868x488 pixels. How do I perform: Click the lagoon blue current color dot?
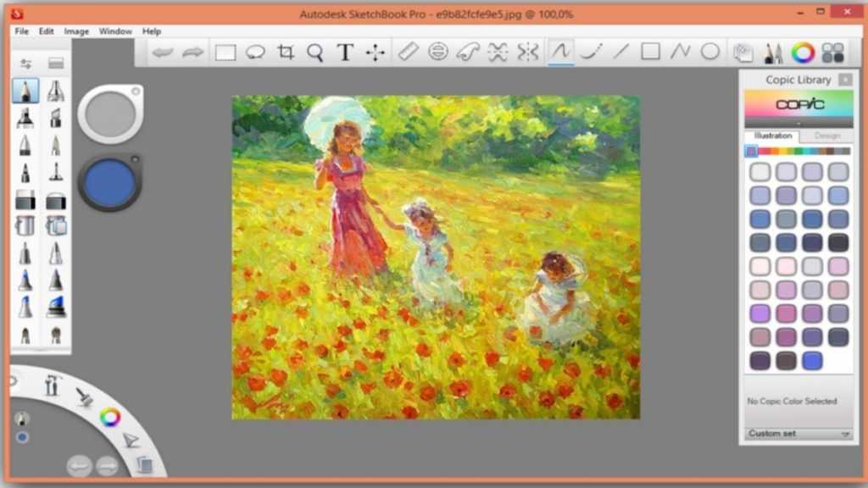(x=22, y=437)
